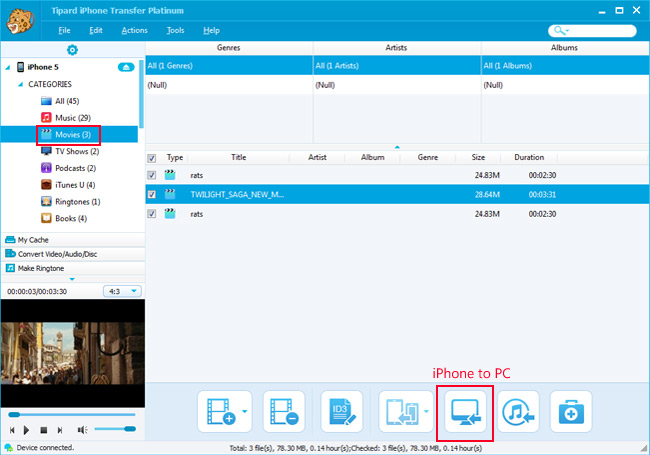Screen dimensions: 650x455
Task: Click the phone icon beside iPhone 5
Action: coord(20,67)
